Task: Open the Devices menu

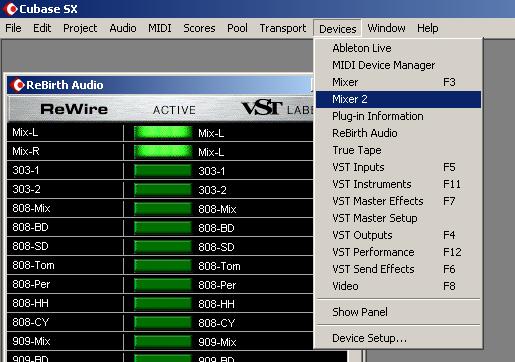Action: point(337,29)
